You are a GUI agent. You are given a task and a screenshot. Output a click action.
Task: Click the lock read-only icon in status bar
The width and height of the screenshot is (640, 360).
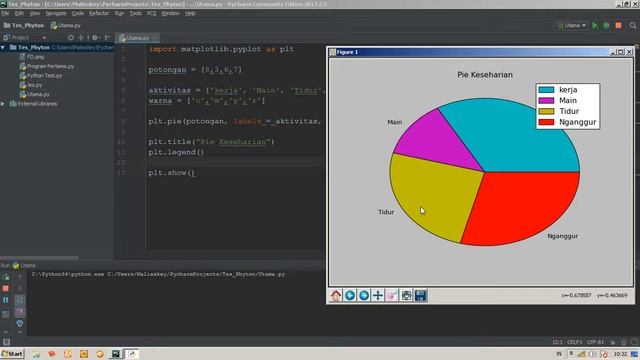(613, 342)
